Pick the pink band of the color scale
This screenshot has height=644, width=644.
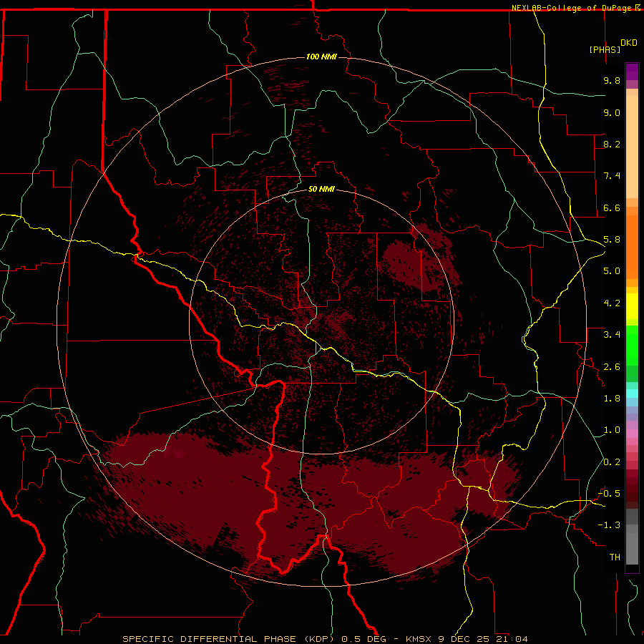click(632, 434)
